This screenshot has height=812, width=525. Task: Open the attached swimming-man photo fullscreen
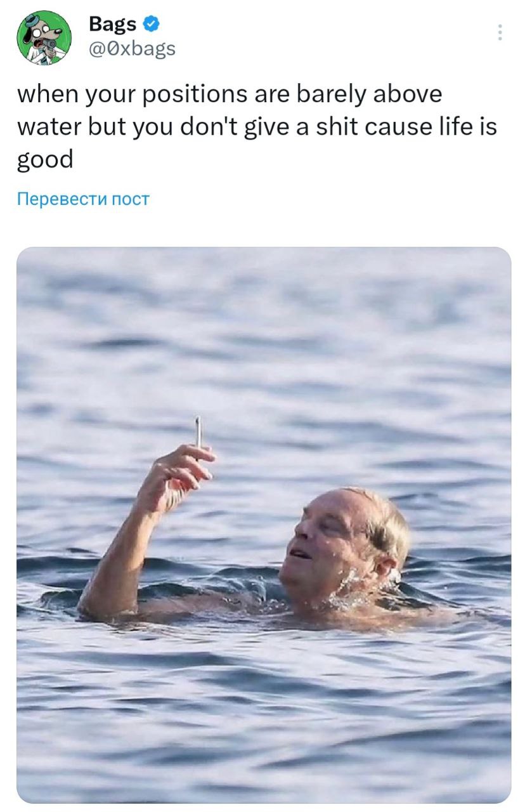coord(262,527)
